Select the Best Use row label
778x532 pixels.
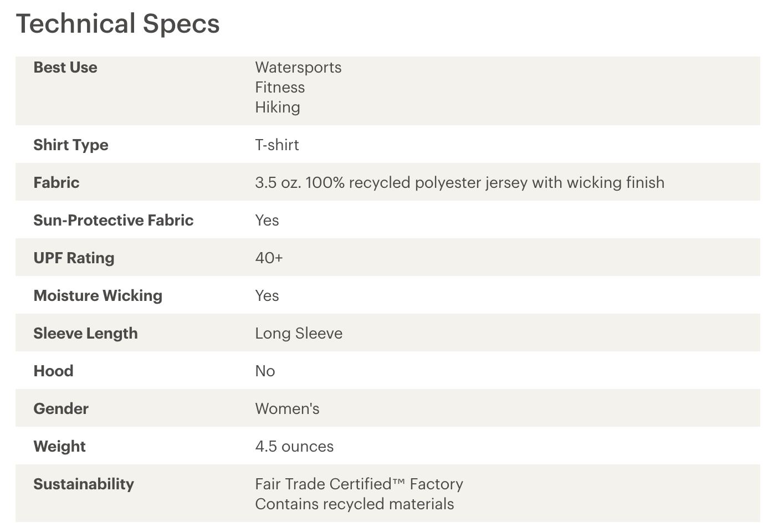click(x=65, y=68)
